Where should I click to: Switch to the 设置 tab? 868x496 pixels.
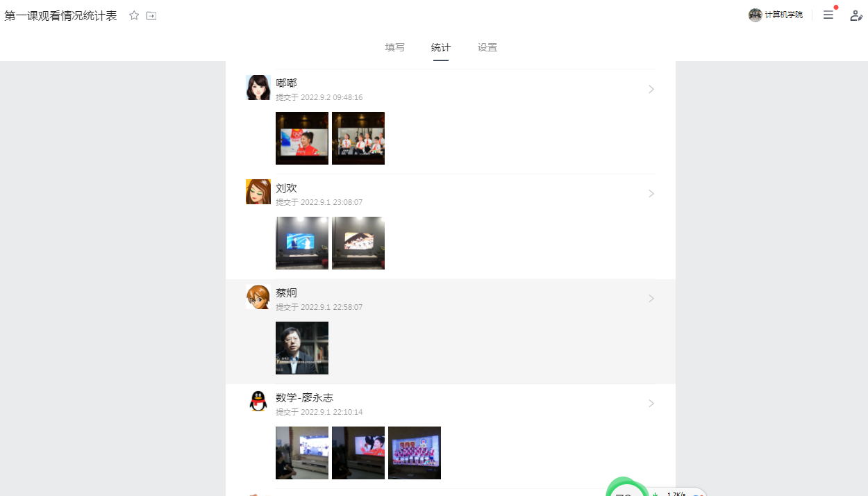pyautogui.click(x=487, y=47)
